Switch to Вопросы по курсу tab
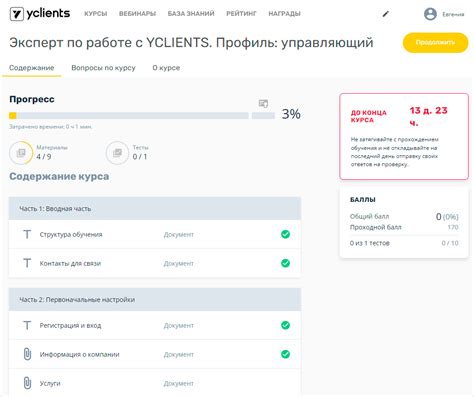 click(103, 68)
